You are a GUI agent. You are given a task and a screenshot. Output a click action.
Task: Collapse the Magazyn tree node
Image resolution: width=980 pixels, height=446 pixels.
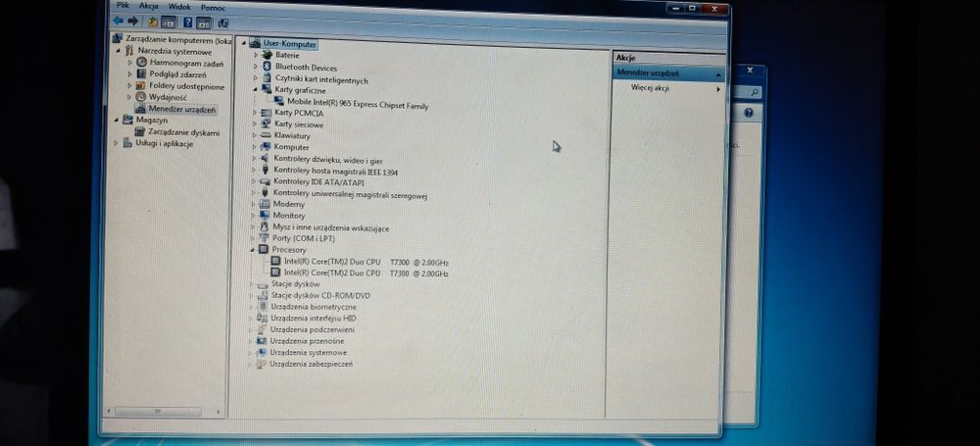point(117,120)
